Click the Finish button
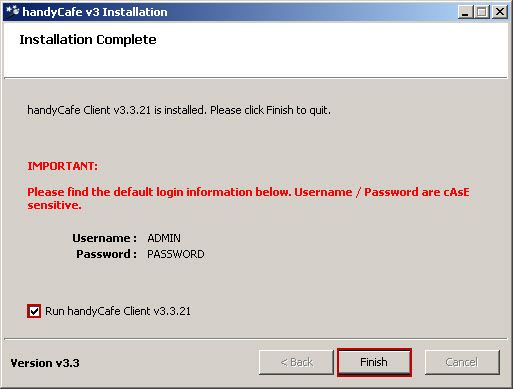Screen dimensions: 513x389 [374, 362]
